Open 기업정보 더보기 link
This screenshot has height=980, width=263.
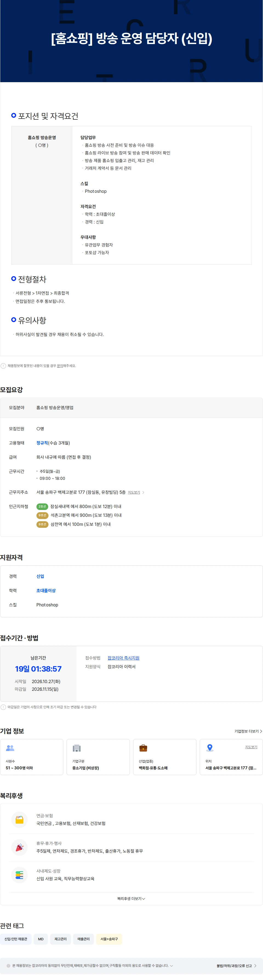tap(248, 731)
